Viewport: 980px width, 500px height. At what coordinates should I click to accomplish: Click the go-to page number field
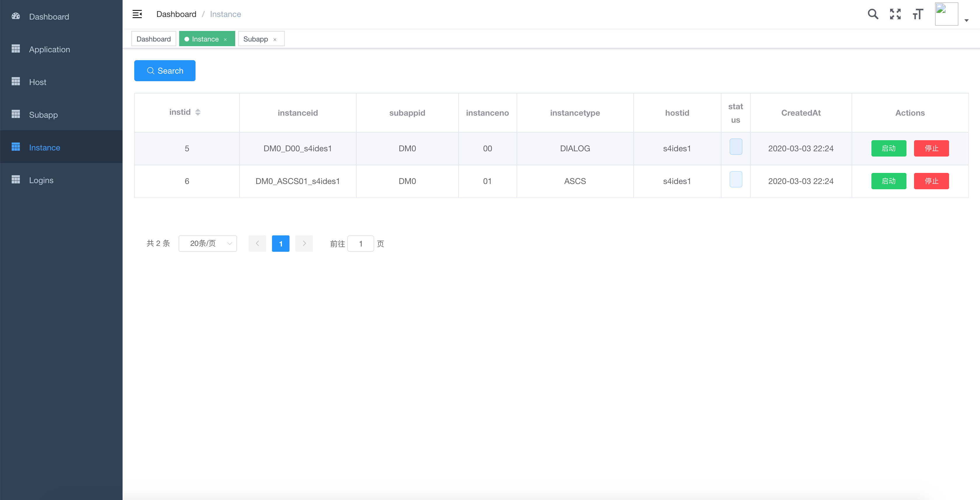[360, 244]
